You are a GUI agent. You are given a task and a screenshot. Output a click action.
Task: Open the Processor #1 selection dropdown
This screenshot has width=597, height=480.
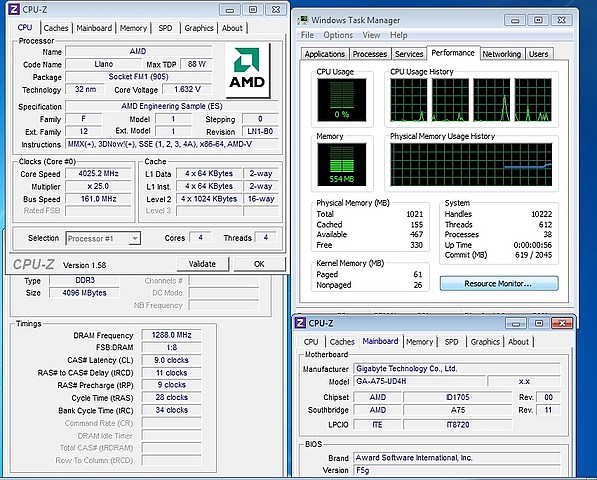[x=103, y=238]
